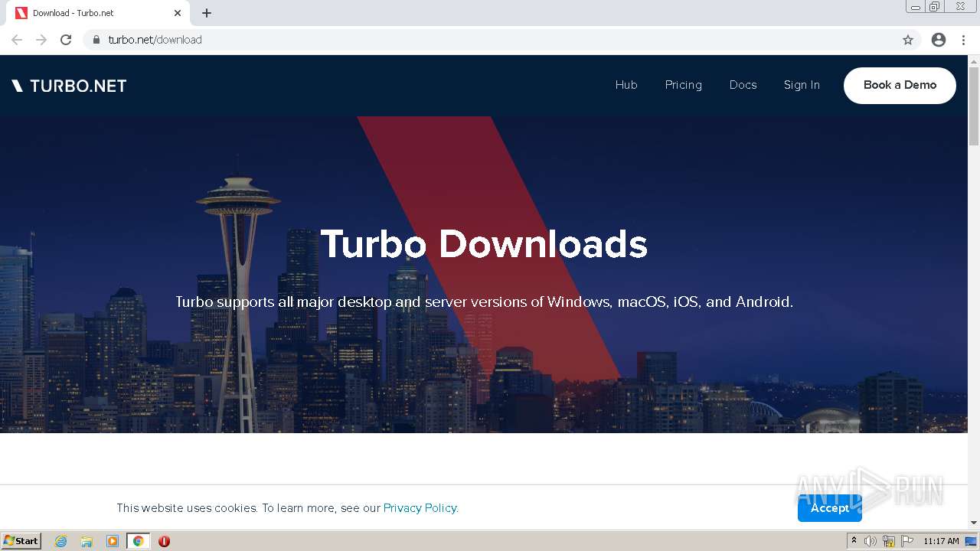
Task: Open File Explorer folder in taskbar
Action: click(x=87, y=541)
